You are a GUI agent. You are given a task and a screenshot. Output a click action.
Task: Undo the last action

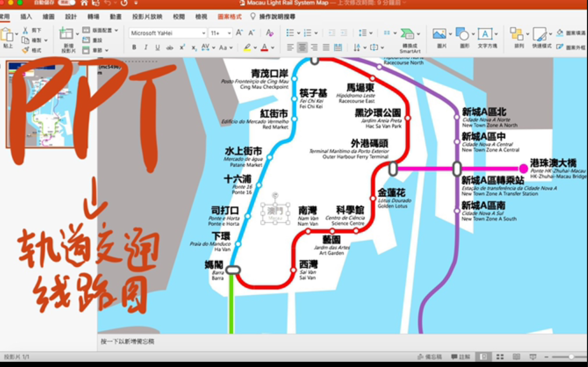108,3
